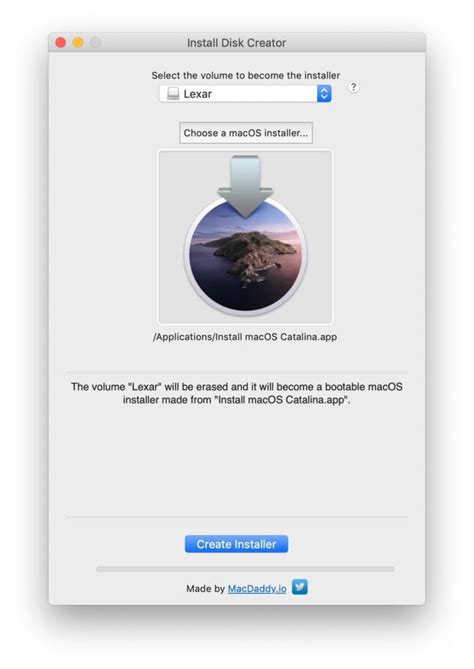Open the volume selector blue arrows
The width and height of the screenshot is (474, 669).
coord(324,94)
